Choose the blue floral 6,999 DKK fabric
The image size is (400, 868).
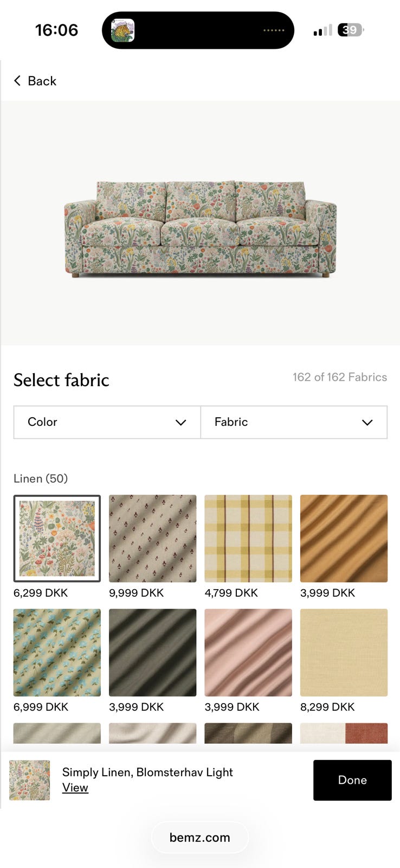57,652
